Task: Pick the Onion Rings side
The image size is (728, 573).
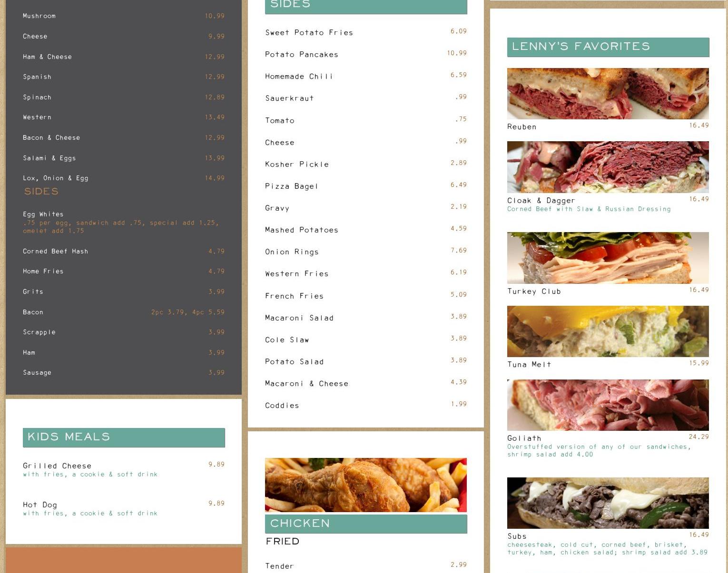Action: coord(292,252)
